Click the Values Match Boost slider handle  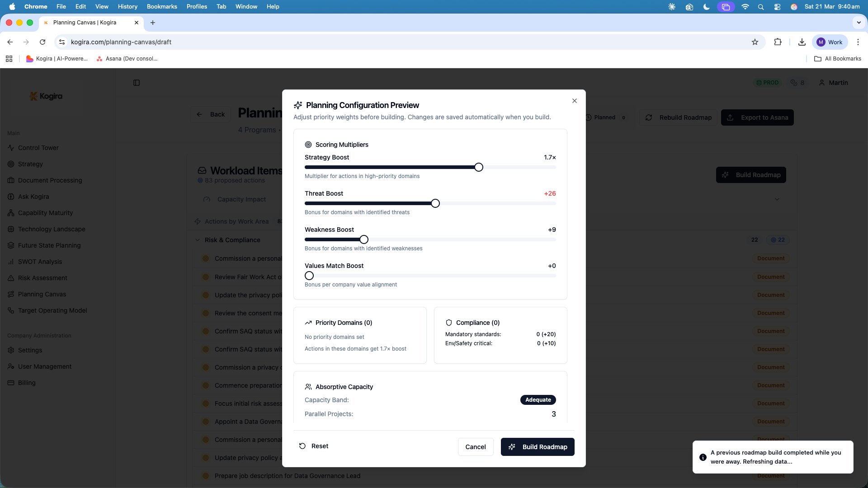[309, 276]
